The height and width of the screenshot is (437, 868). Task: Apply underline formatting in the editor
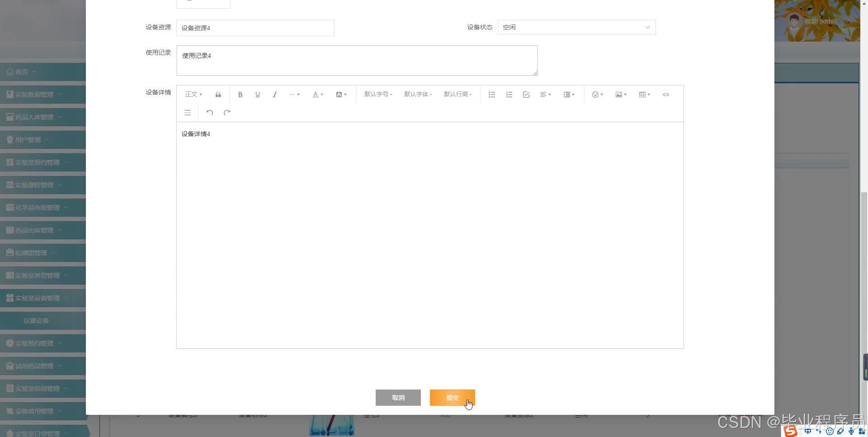pos(257,95)
